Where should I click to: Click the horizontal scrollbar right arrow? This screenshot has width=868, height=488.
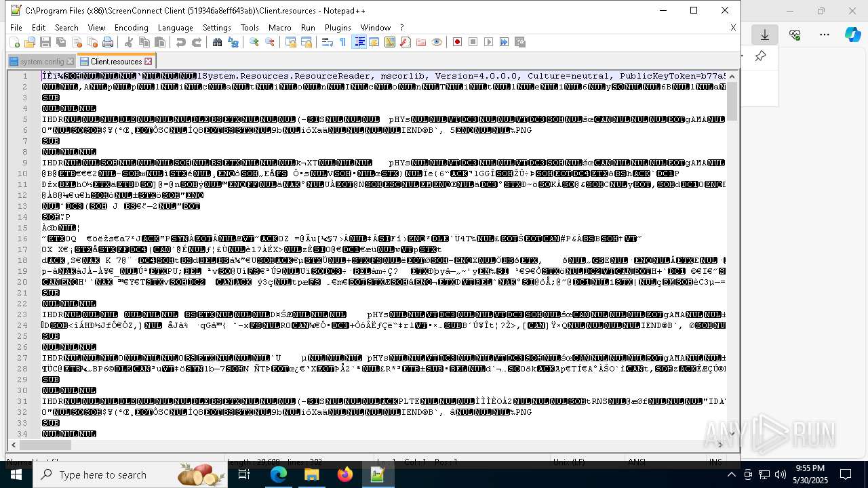pos(720,445)
